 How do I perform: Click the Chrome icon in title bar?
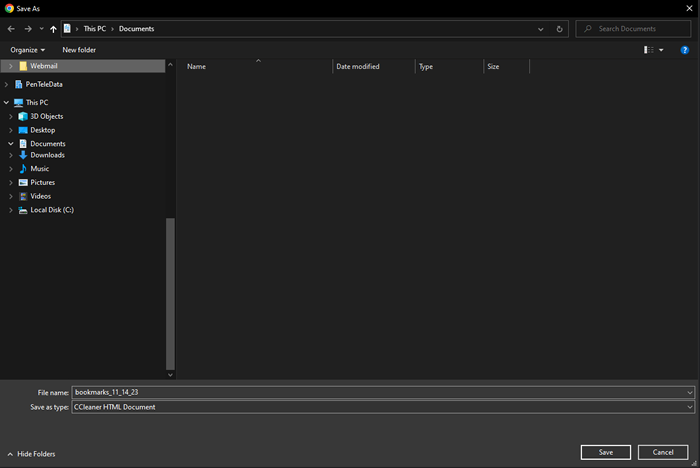click(x=9, y=8)
